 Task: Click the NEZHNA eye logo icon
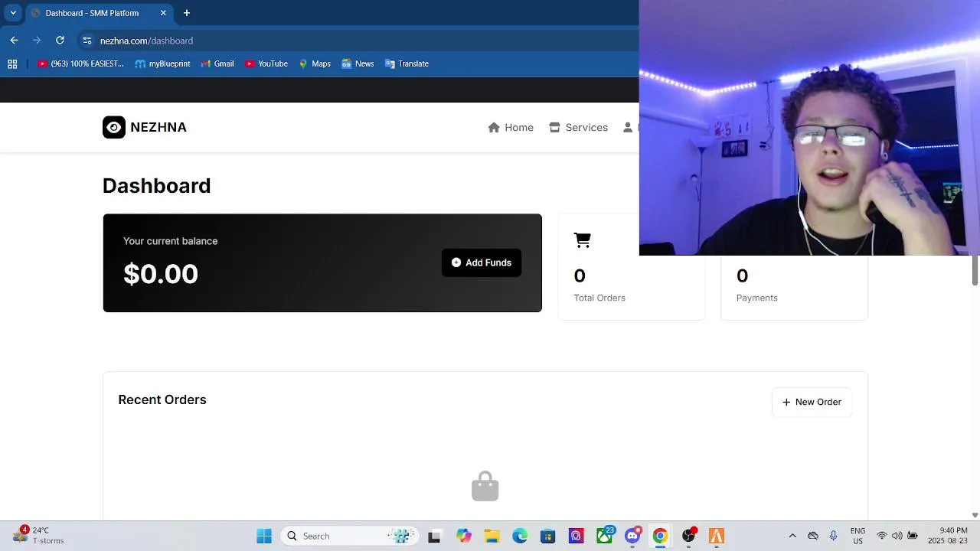click(114, 127)
